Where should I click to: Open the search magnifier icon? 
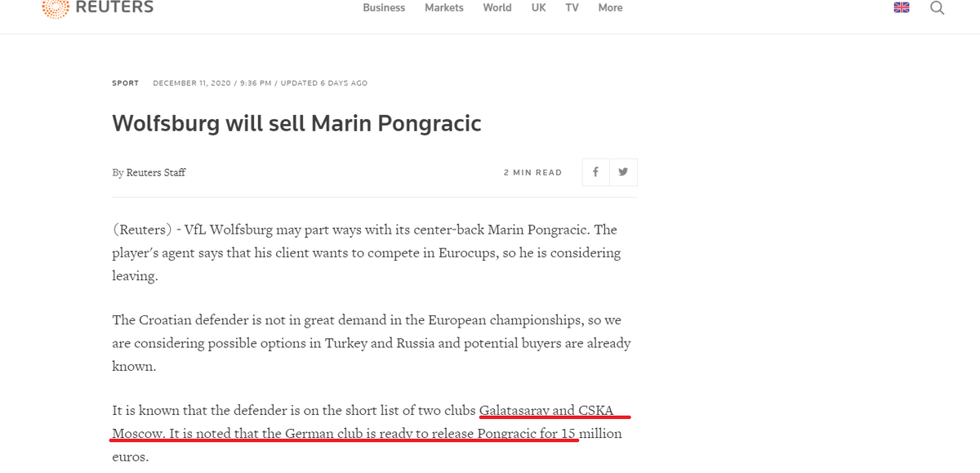(937, 8)
